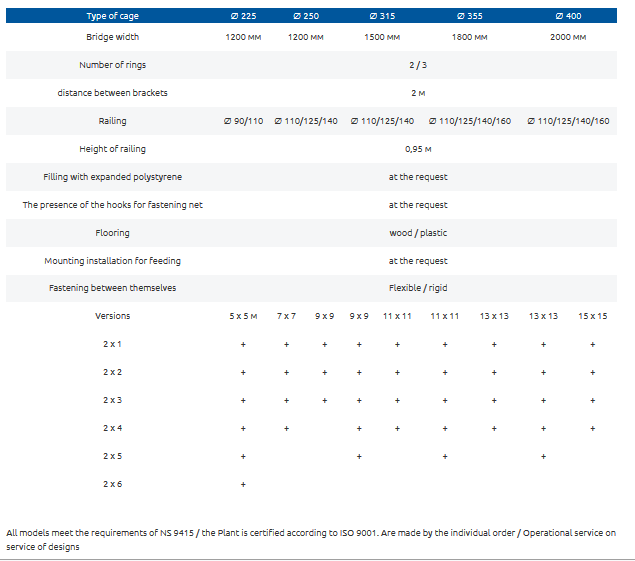The height and width of the screenshot is (561, 635).
Task: Click the plus sign in the 2 x 6 row
Action: pyautogui.click(x=243, y=484)
